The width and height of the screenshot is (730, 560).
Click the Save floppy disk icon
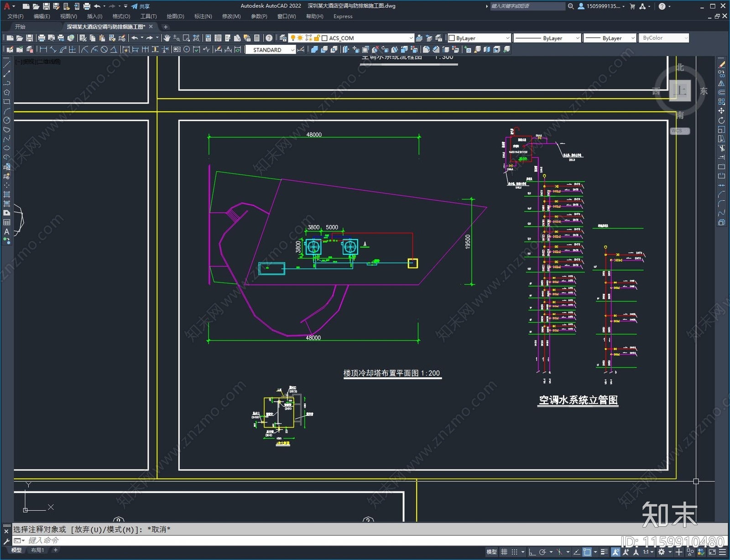pos(30,38)
